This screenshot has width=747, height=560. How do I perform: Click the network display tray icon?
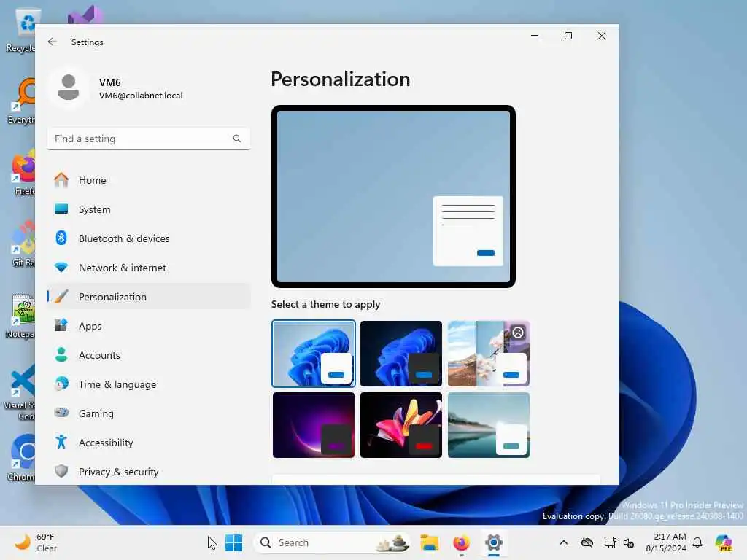click(610, 542)
